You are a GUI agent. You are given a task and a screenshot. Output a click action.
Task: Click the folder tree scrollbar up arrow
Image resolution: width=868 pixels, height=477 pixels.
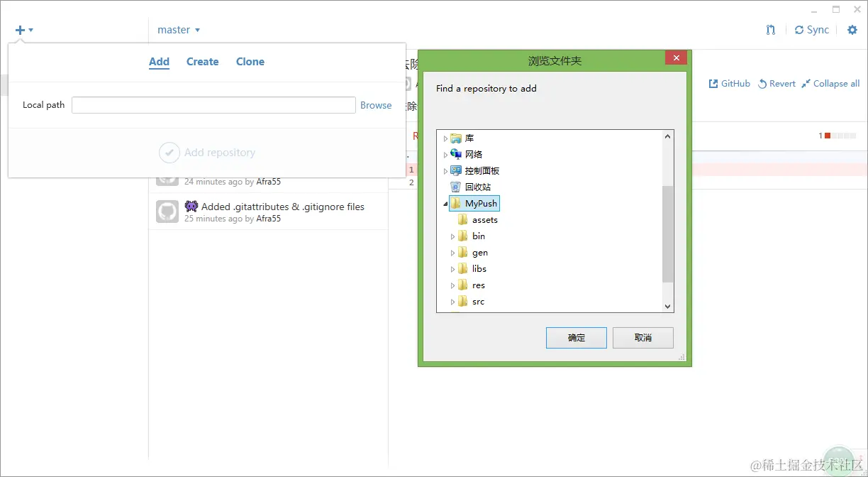[x=667, y=136]
